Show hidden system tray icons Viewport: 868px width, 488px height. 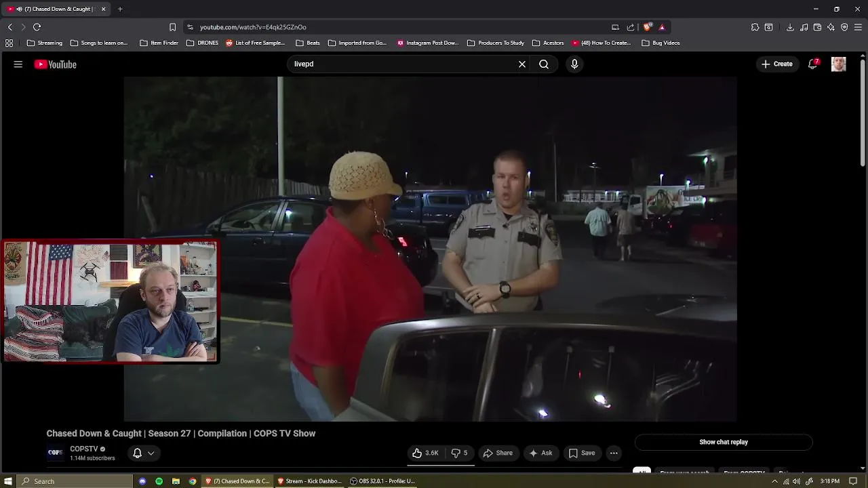(774, 481)
